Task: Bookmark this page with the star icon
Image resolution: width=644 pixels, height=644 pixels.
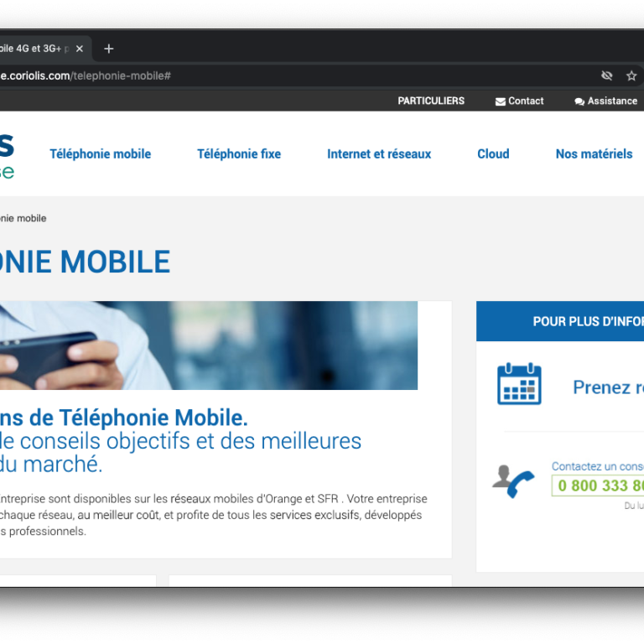Action: 631,75
